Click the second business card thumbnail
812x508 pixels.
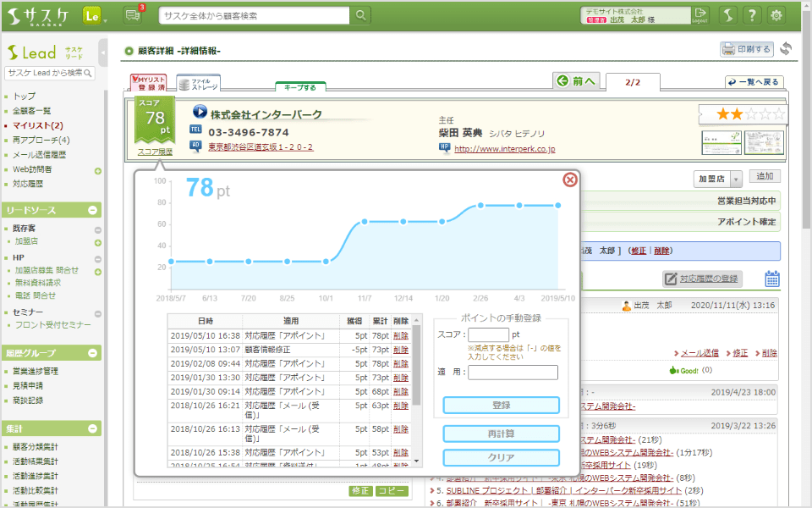pyautogui.click(x=764, y=142)
